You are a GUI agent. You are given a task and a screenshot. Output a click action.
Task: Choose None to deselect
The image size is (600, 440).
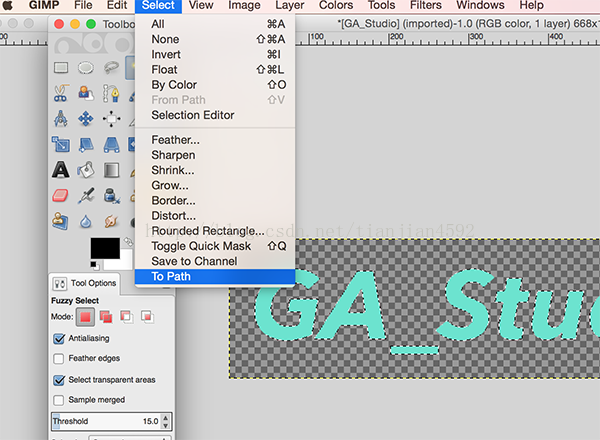tap(215, 39)
